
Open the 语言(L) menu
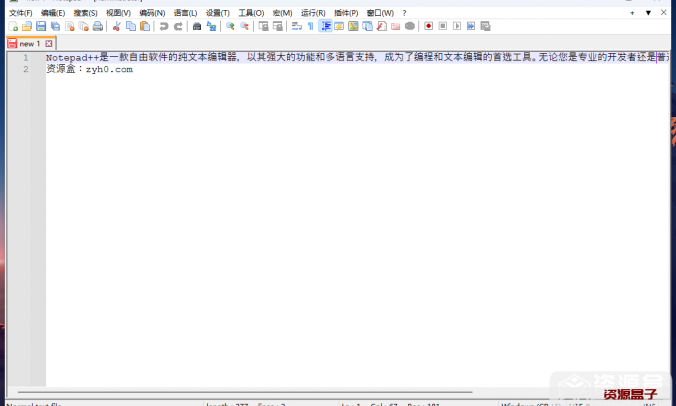(185, 13)
